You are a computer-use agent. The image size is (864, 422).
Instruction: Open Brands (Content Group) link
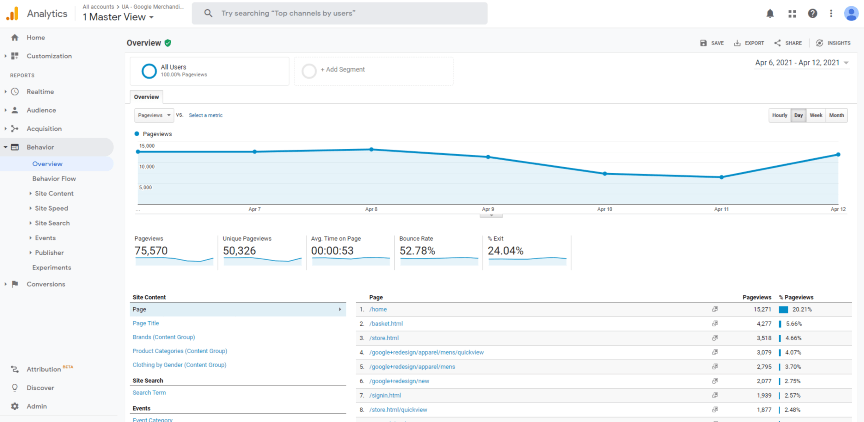tap(164, 337)
